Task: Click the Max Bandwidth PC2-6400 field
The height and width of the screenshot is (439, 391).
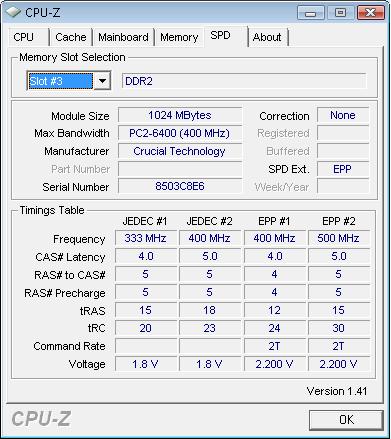Action: click(180, 133)
